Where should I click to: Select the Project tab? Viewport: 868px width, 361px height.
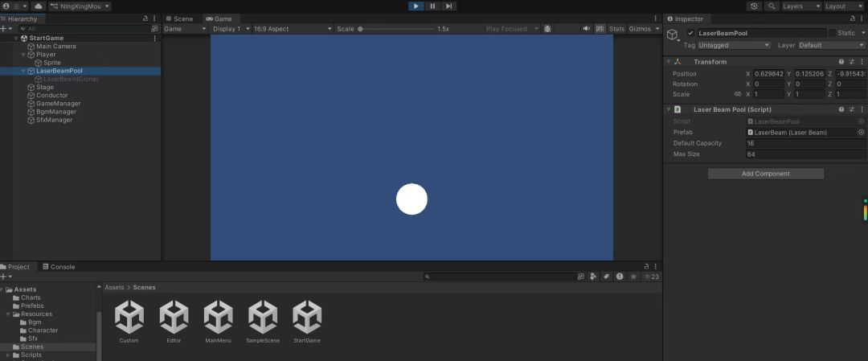pos(15,267)
